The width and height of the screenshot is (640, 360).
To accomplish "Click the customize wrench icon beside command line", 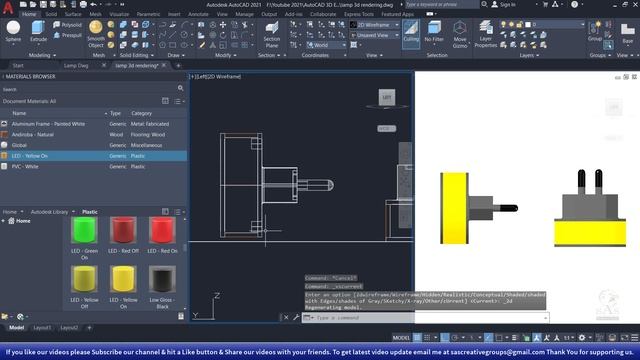I will click(296, 317).
